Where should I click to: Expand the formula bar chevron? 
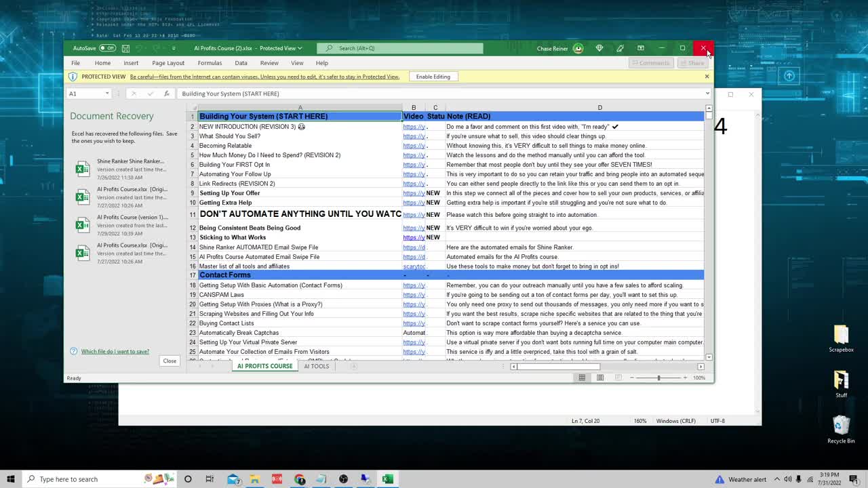707,94
